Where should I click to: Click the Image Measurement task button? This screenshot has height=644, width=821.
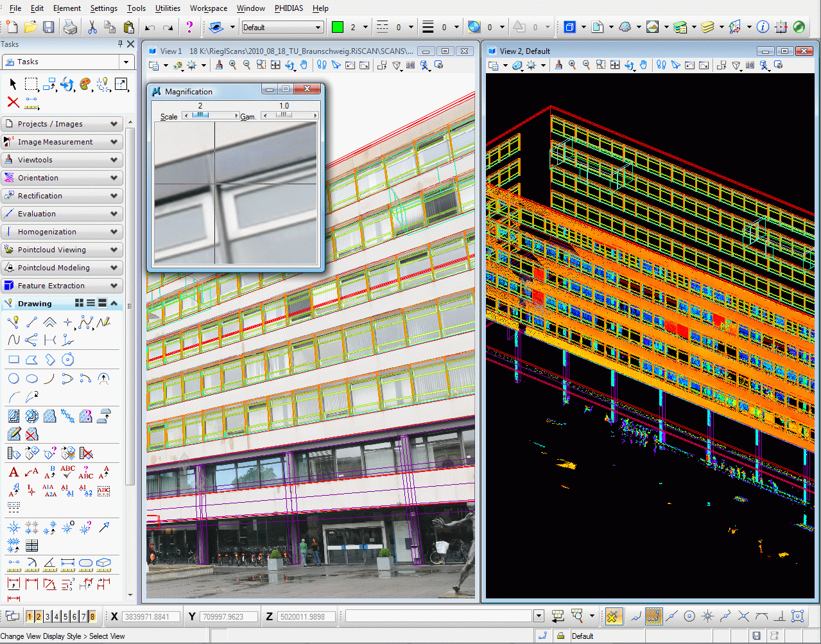click(x=62, y=142)
